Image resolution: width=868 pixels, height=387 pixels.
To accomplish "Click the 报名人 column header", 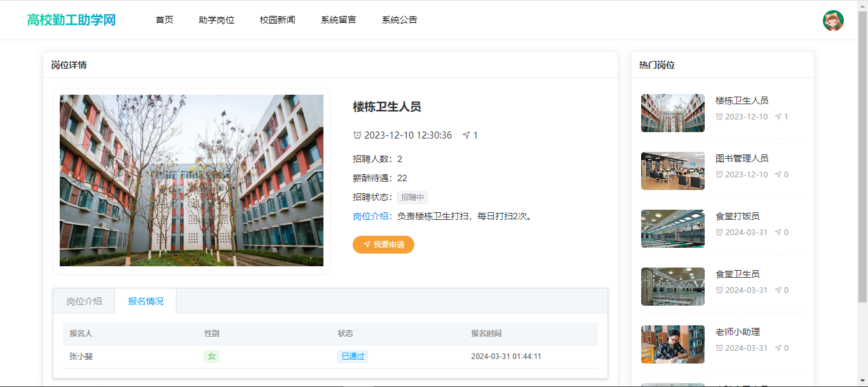I will (81, 334).
